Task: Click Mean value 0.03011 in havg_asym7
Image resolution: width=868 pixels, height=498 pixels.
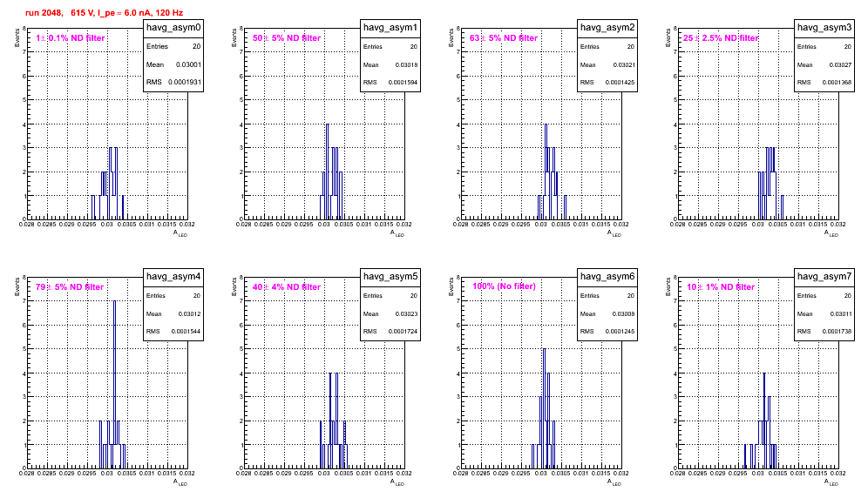Action: point(840,313)
